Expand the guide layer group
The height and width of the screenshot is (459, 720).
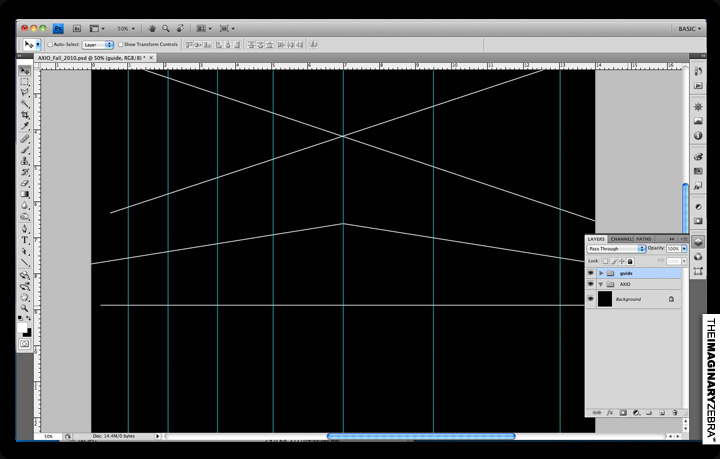pyautogui.click(x=600, y=273)
